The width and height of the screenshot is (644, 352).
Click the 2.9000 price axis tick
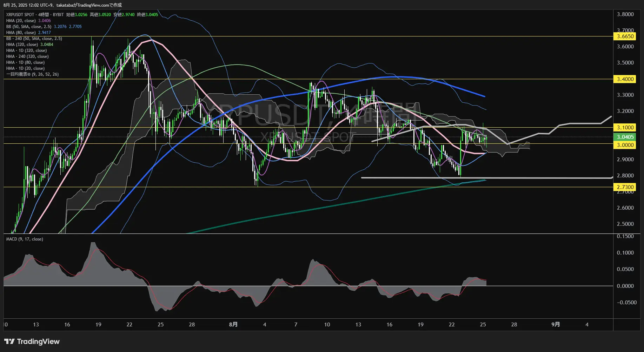[625, 160]
